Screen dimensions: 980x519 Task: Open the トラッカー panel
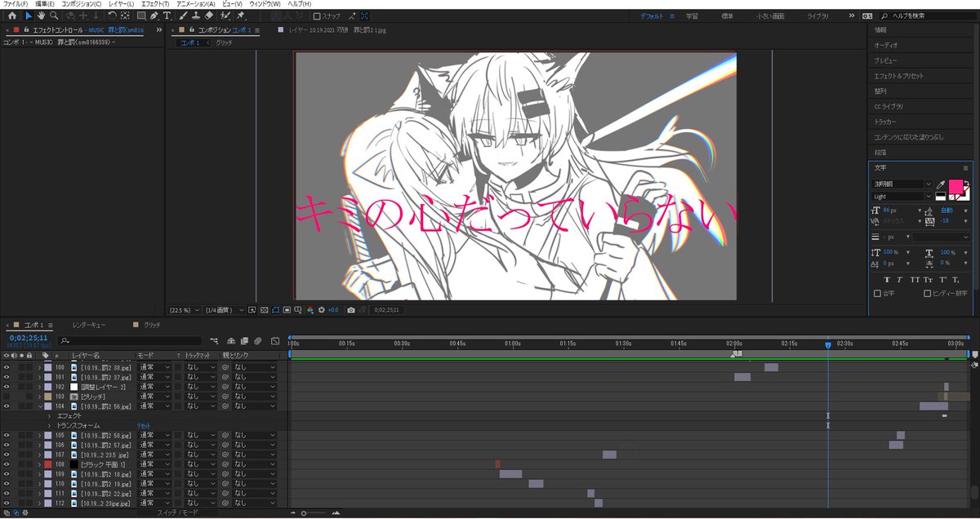coord(885,122)
